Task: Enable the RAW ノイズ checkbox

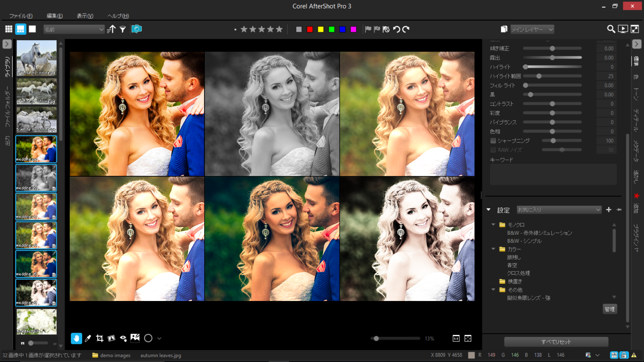Action: [493, 150]
